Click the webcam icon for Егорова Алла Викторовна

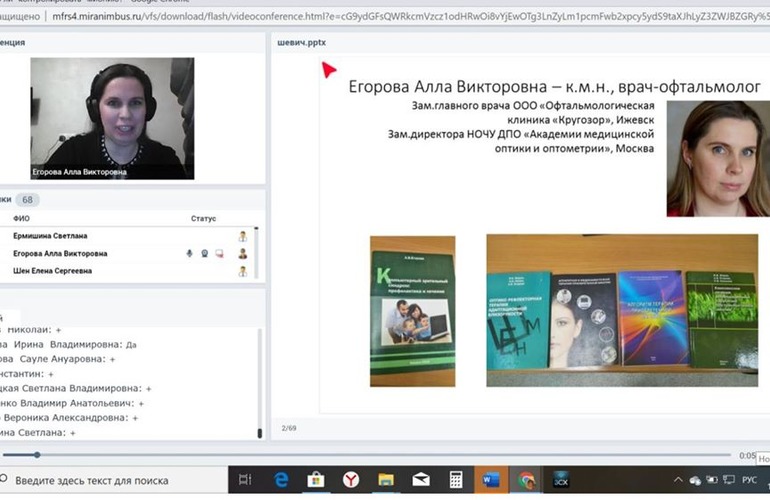(x=205, y=253)
